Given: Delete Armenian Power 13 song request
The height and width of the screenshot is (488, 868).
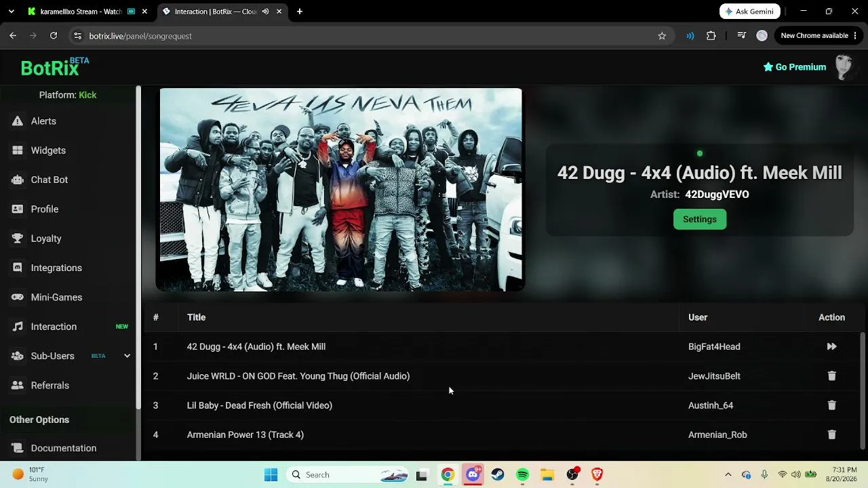Looking at the screenshot, I should [x=831, y=434].
